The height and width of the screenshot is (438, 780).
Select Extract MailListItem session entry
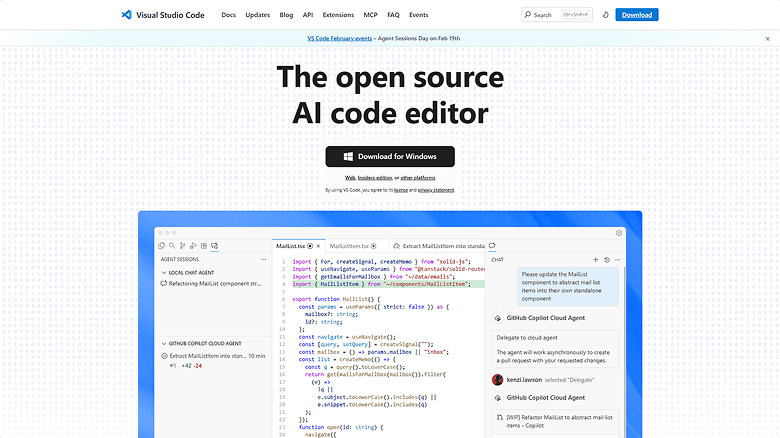pos(213,356)
